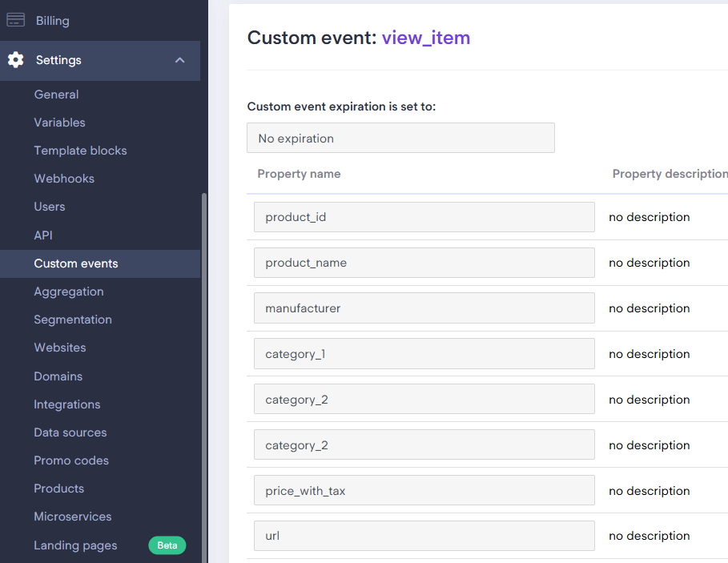728x563 pixels.
Task: Select the manufacturer property name field
Action: (x=424, y=308)
